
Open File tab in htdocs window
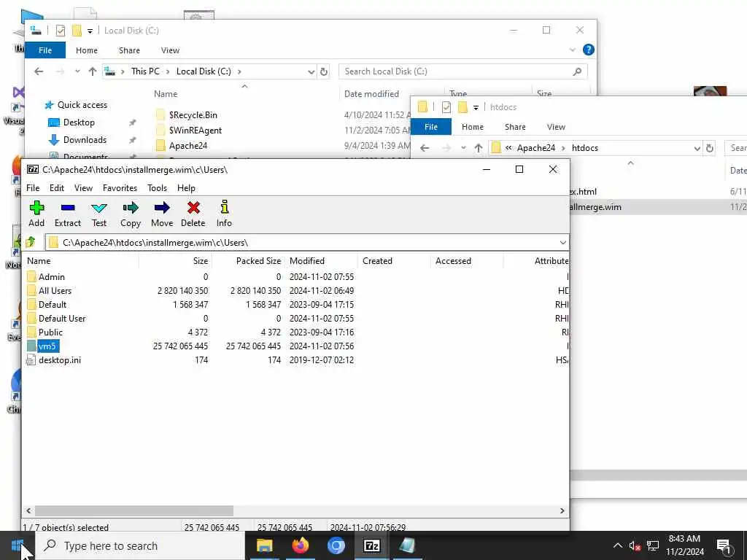pos(430,127)
